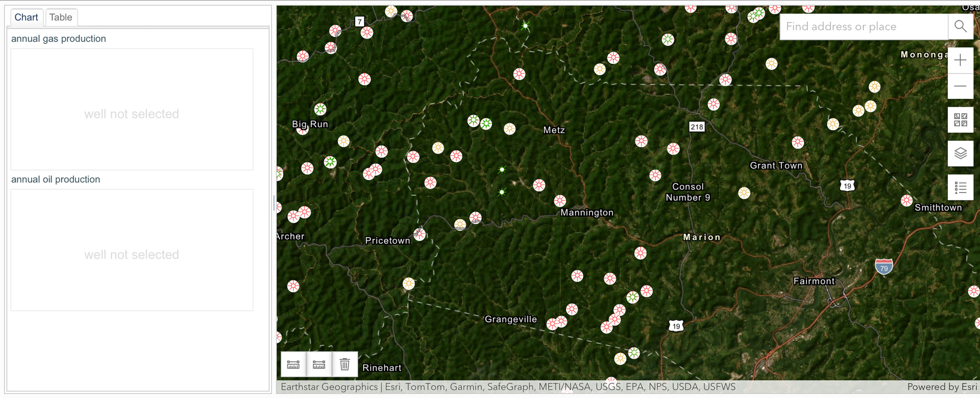Zoom out with the minus button
The height and width of the screenshot is (398, 980).
[x=960, y=86]
